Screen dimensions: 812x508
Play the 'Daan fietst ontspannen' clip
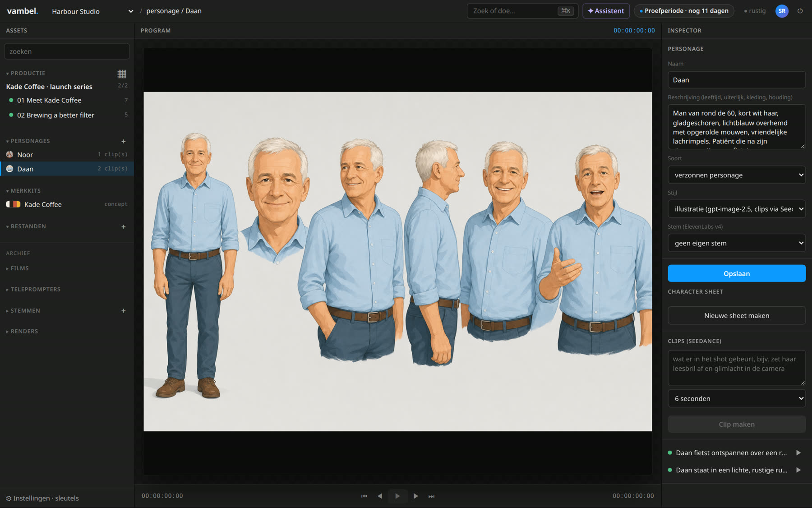pyautogui.click(x=798, y=453)
